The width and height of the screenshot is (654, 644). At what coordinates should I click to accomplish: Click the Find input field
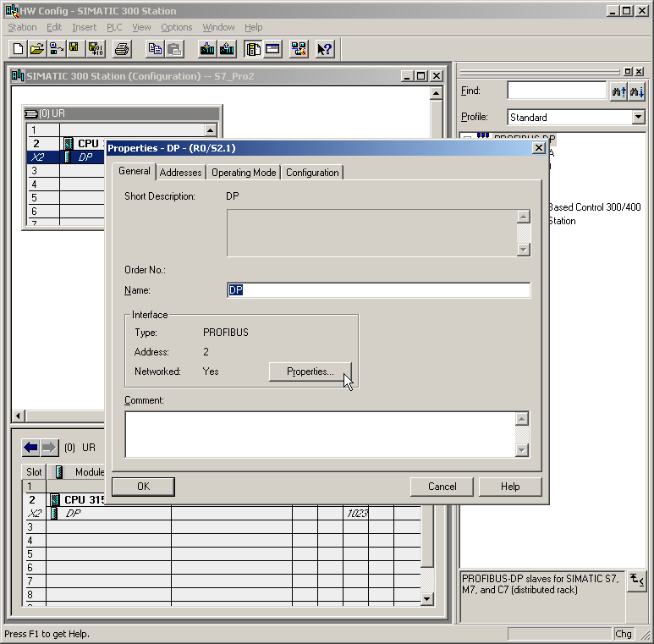click(557, 91)
